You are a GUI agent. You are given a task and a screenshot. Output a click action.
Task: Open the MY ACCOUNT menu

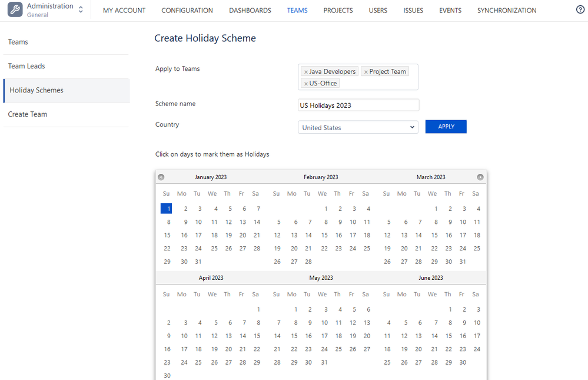tap(124, 11)
